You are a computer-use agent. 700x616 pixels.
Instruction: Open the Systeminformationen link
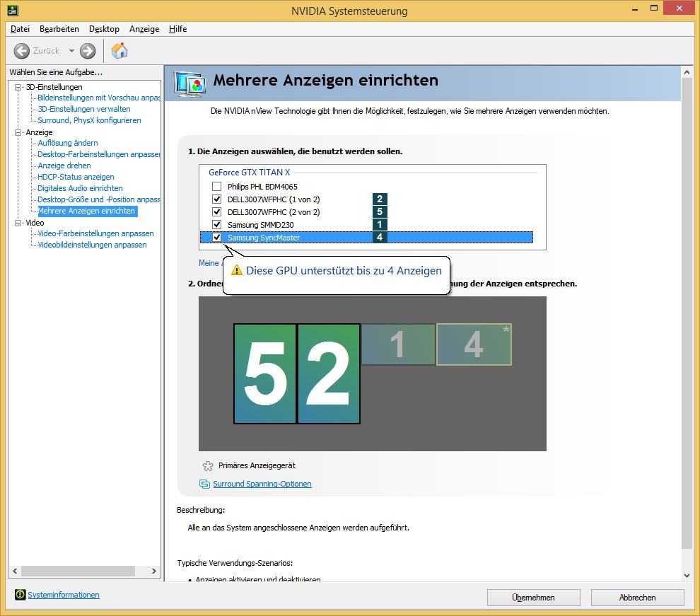click(64, 595)
